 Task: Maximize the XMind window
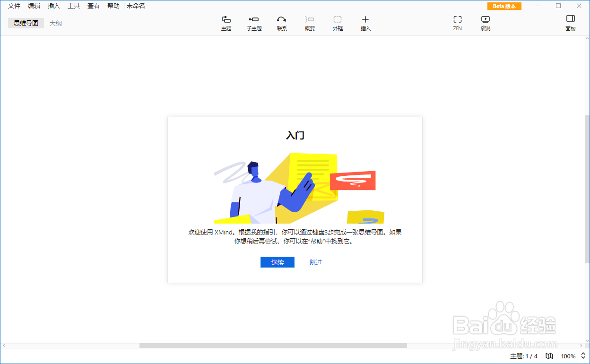558,6
